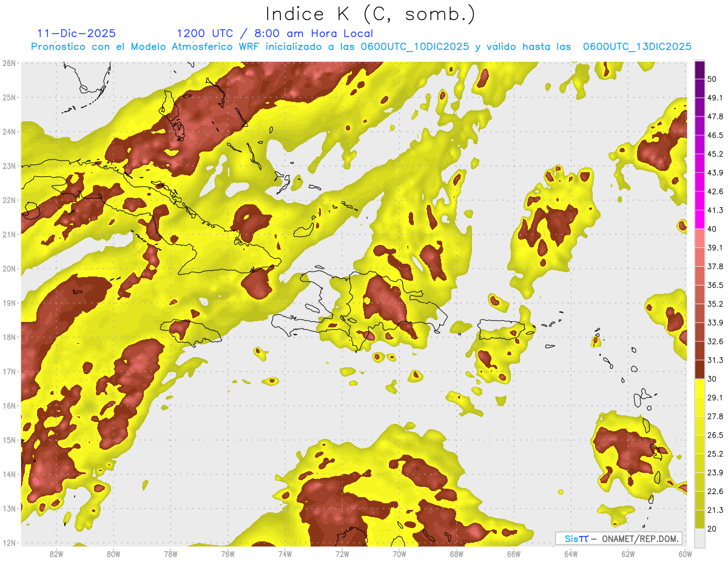
Task: Click the colorbar value "45.2"
Action: click(715, 154)
